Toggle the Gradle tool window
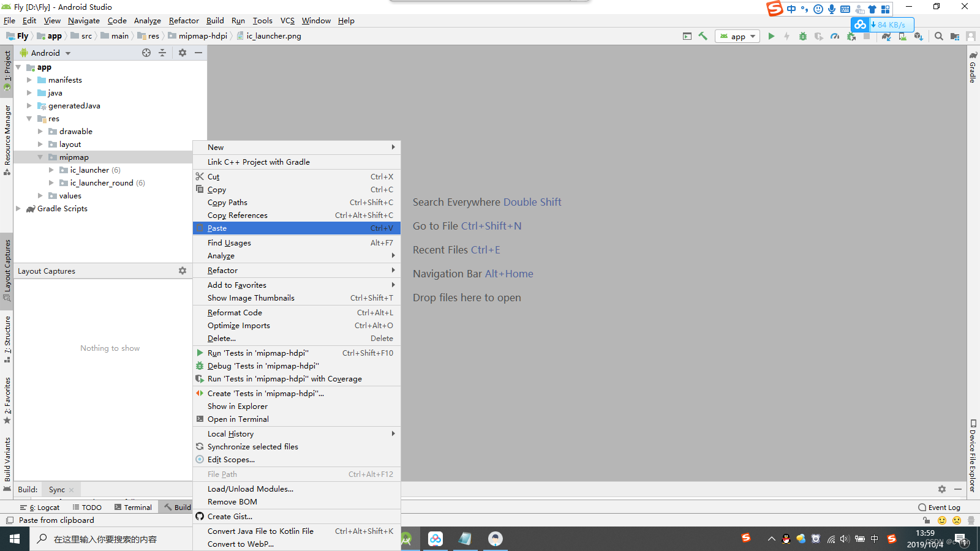 [973, 67]
